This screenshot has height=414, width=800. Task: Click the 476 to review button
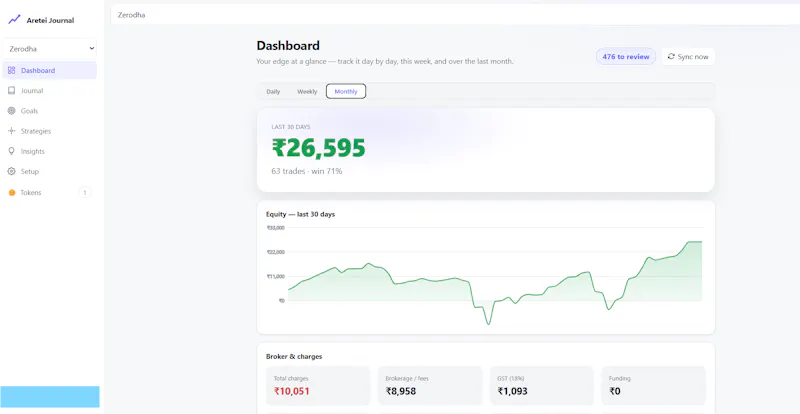click(x=626, y=57)
